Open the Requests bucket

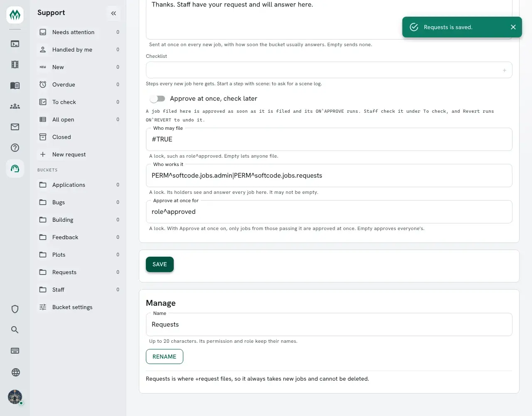79,272
